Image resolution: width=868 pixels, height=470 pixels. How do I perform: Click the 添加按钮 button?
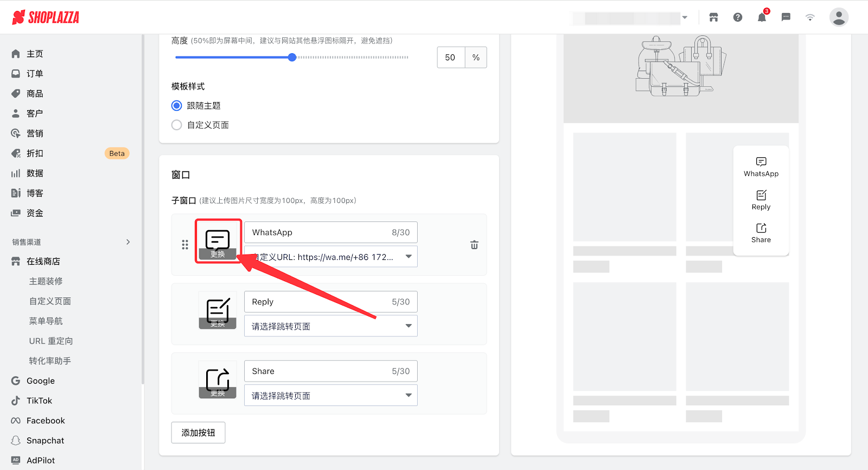[x=198, y=433]
